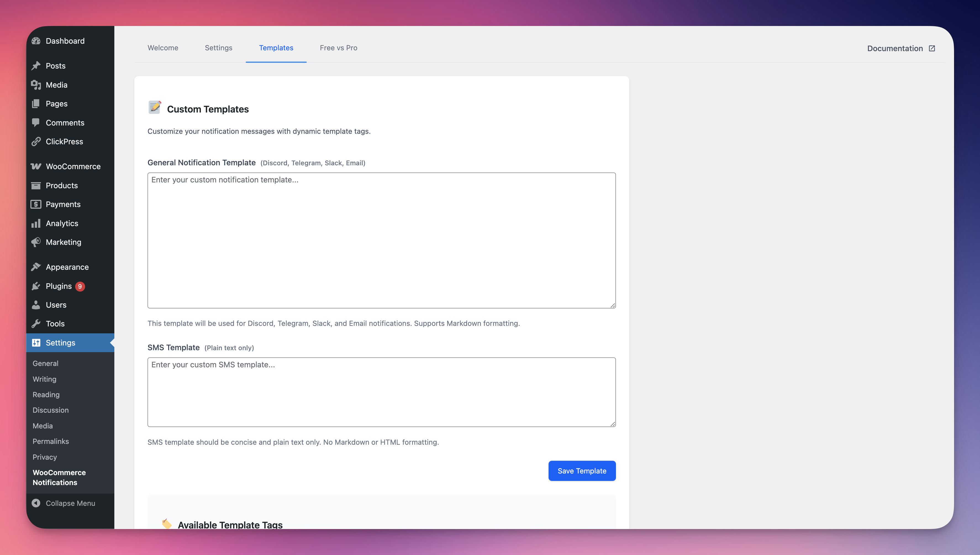Click the Save Template button
The image size is (980, 555).
[582, 471]
